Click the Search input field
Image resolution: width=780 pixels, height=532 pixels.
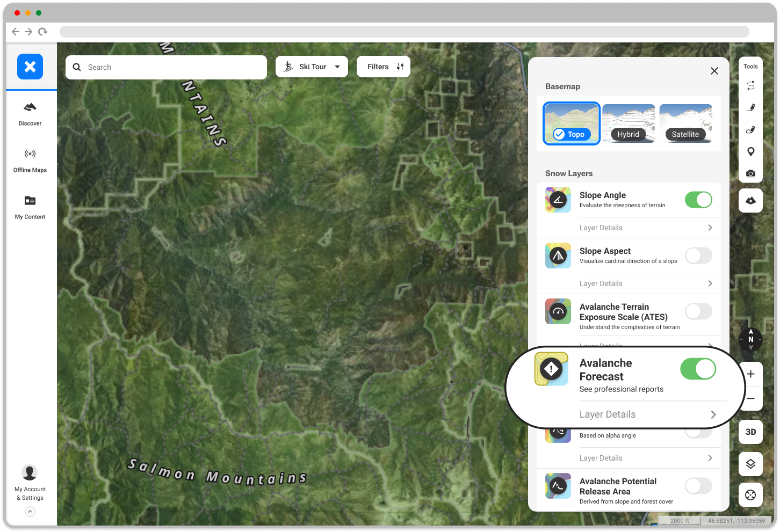tap(167, 67)
